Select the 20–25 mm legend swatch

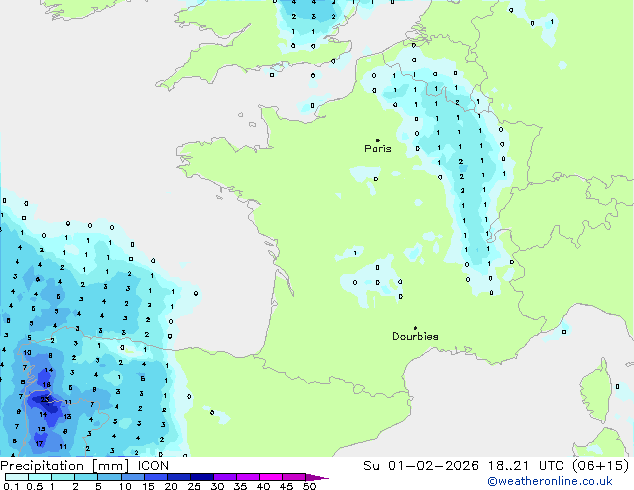tap(178, 477)
